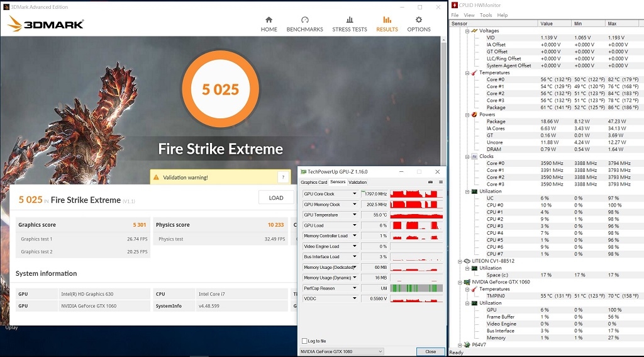Screen dimensions: 644x357
Task: Click the Intel(R) HD Graphics 630 entry
Action: pyautogui.click(x=87, y=294)
